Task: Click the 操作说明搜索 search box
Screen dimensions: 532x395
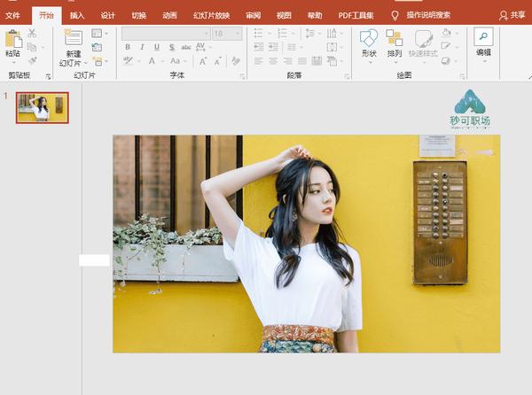Action: click(427, 15)
